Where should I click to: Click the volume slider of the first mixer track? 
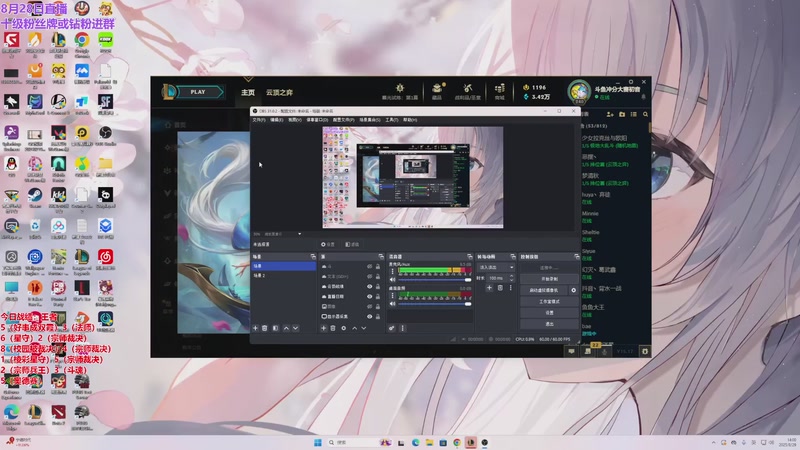pos(434,280)
